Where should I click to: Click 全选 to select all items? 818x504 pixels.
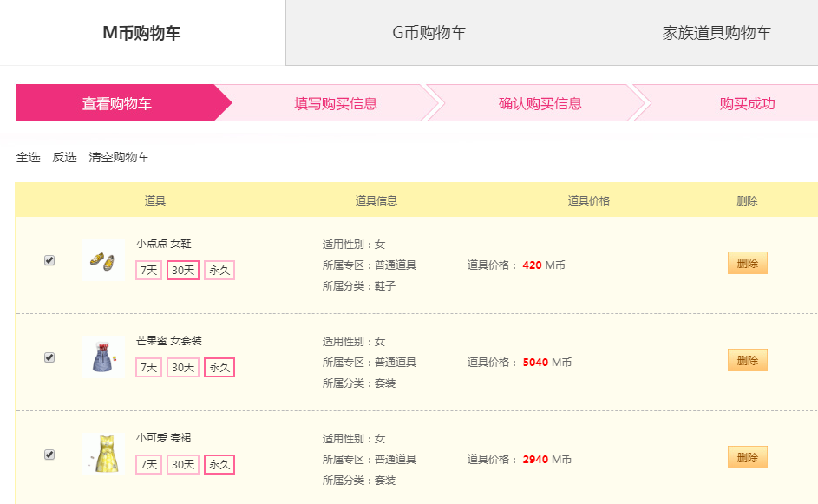pyautogui.click(x=28, y=157)
